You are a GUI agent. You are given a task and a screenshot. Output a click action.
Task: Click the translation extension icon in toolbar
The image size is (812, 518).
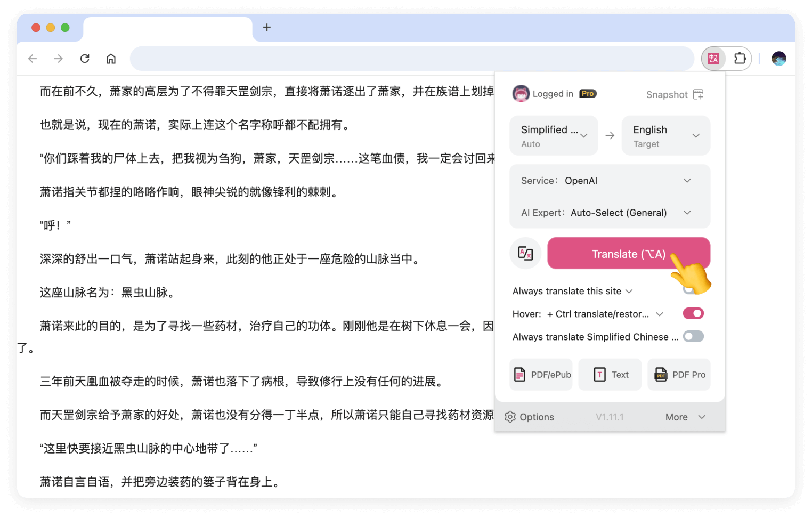(x=713, y=59)
